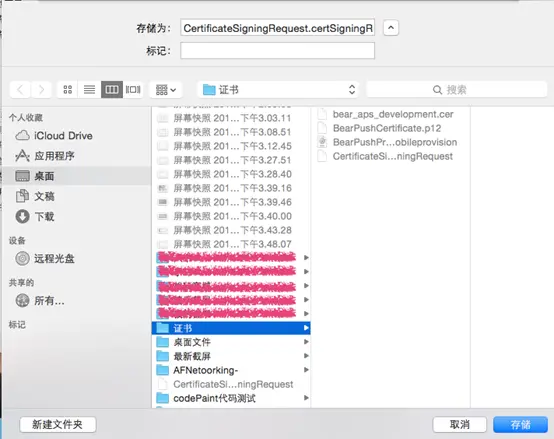Screen dimensions: 554x439
Task: Open the item arrangement dropdown
Action: coord(166,90)
